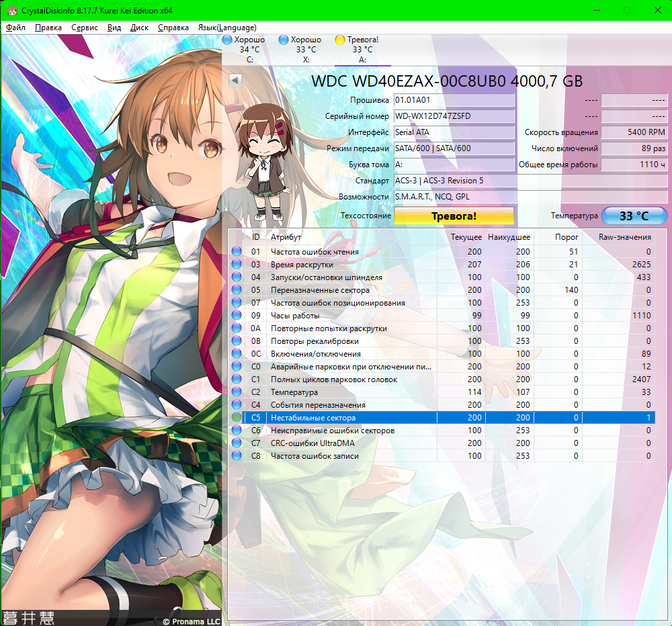Click the Наихудшее column header
The height and width of the screenshot is (626, 672).
click(x=509, y=237)
